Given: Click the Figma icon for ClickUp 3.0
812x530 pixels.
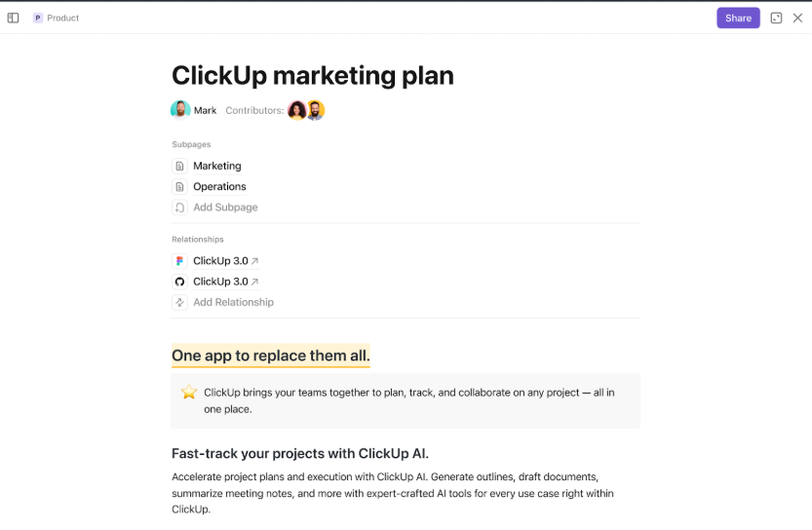Looking at the screenshot, I should coord(179,261).
